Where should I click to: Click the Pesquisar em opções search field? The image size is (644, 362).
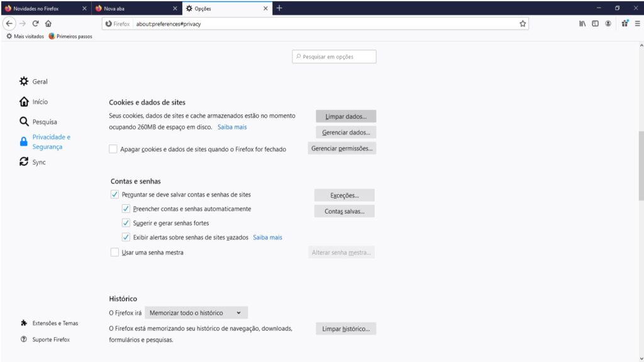point(334,57)
